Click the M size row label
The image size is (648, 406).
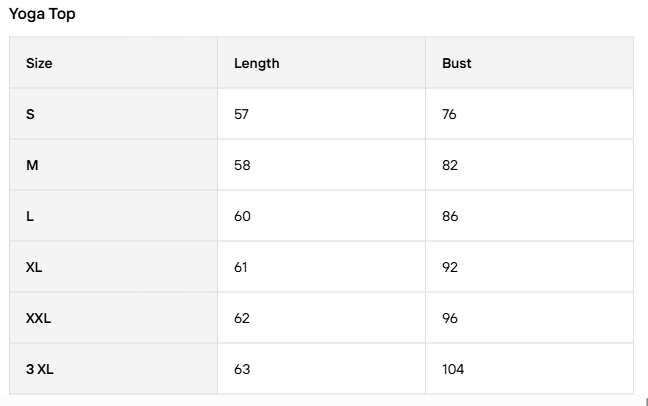[x=32, y=165]
